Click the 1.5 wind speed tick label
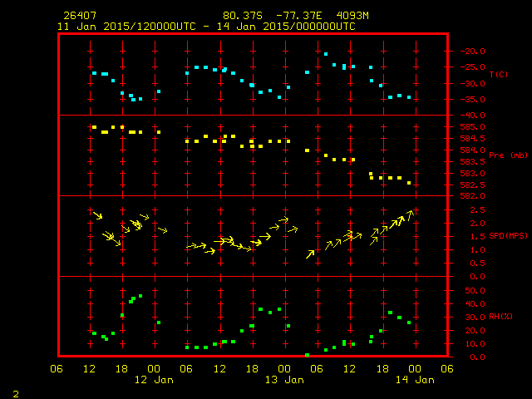 click(478, 237)
